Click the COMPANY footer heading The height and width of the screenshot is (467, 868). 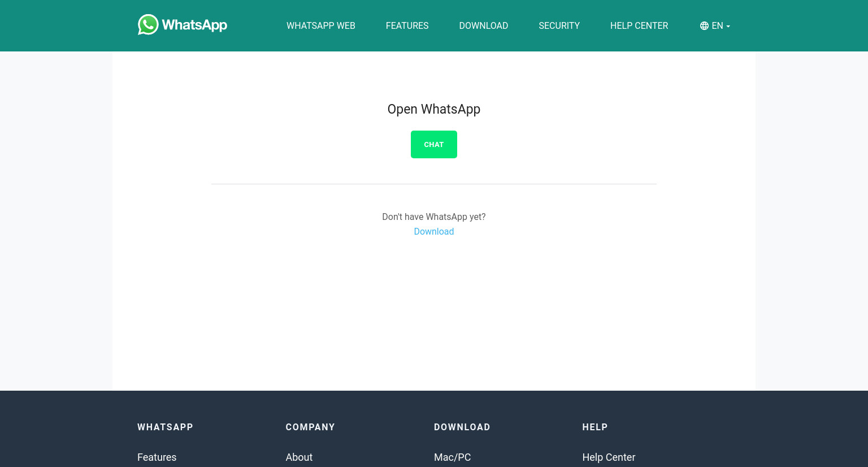(310, 427)
